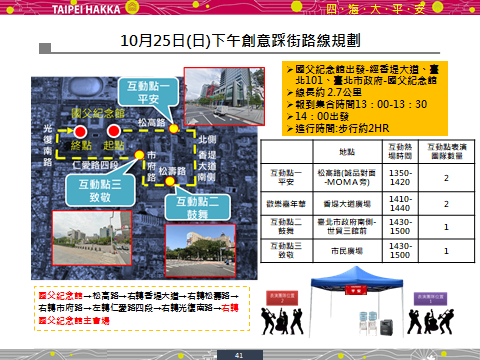Click the red 表演團隊位置 2 label box
This screenshot has height=360, width=480.
pos(282,298)
